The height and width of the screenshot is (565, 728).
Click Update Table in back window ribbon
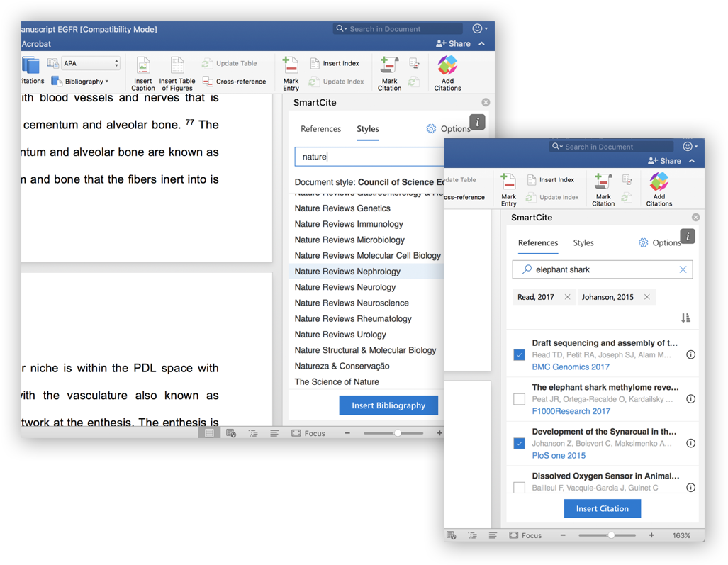click(230, 63)
